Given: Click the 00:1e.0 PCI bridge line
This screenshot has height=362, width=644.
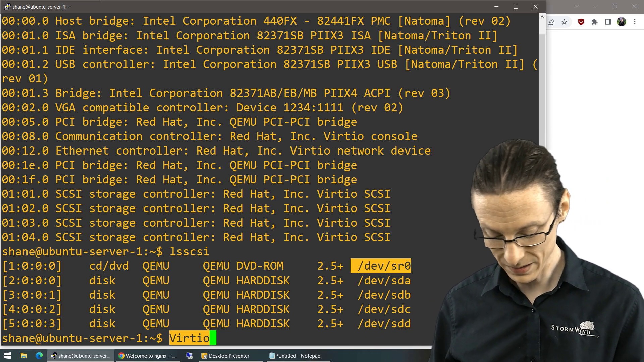Looking at the screenshot, I should [179, 165].
